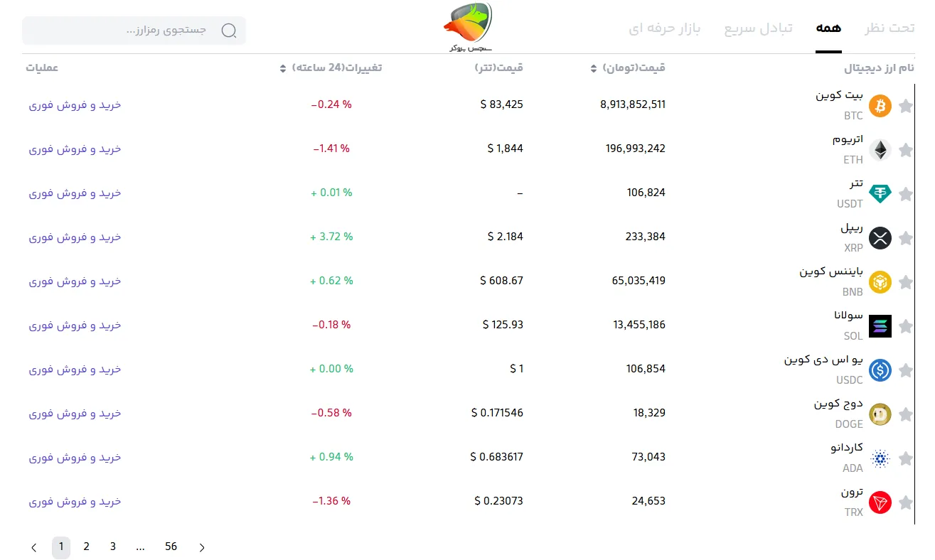This screenshot has width=935, height=560.
Task: Click the site logo at top center
Action: click(x=467, y=27)
